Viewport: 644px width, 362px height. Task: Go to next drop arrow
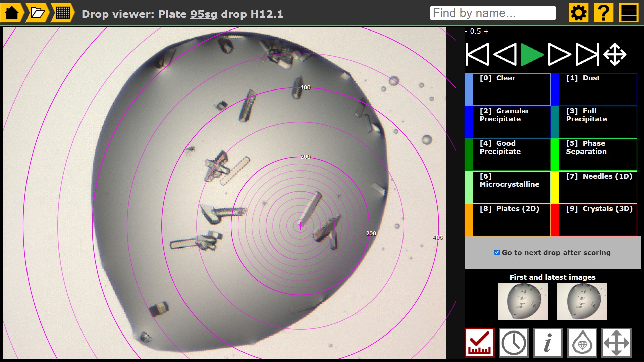[559, 54]
